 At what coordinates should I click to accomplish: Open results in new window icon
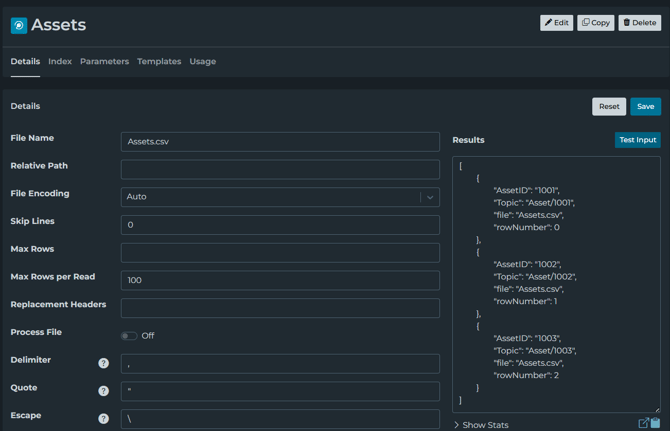pos(643,423)
